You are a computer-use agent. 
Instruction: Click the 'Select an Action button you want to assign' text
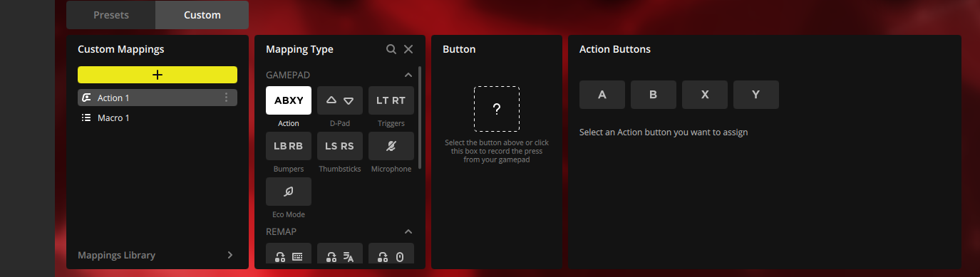click(664, 132)
